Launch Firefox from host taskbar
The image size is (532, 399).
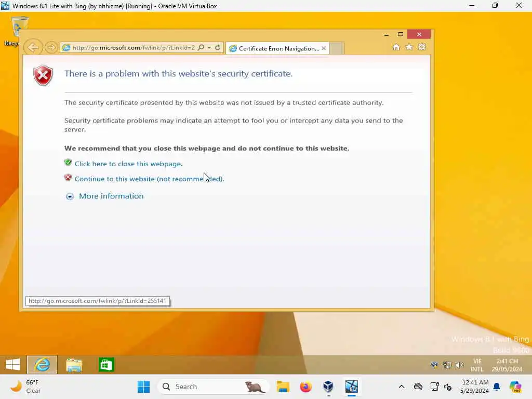click(305, 387)
